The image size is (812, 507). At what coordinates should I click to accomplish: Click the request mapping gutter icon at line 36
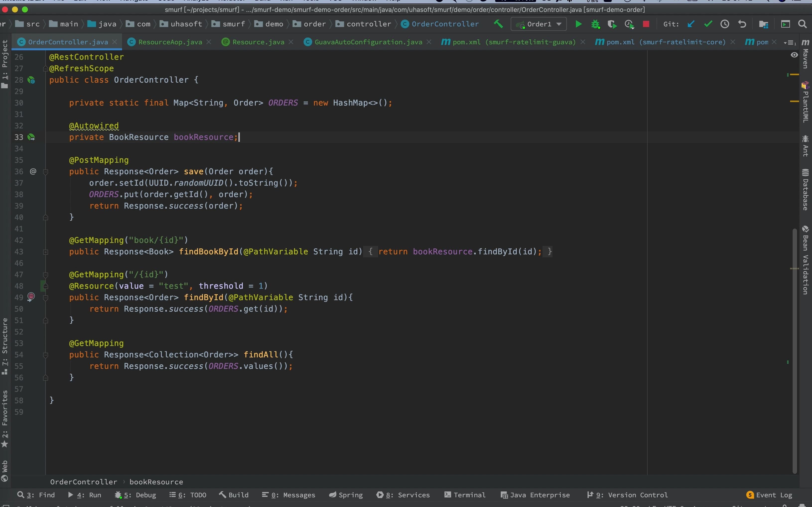(33, 172)
